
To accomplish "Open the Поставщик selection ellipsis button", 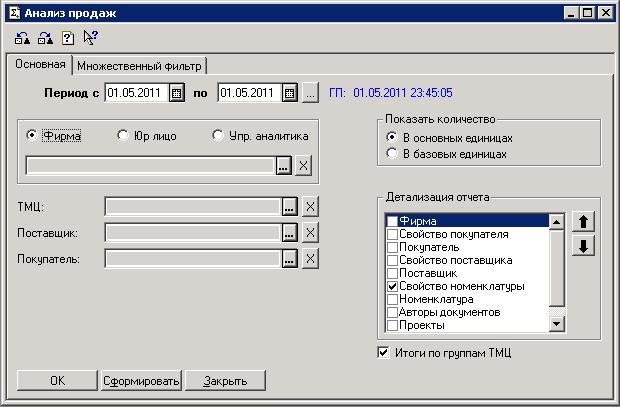I will click(x=290, y=233).
